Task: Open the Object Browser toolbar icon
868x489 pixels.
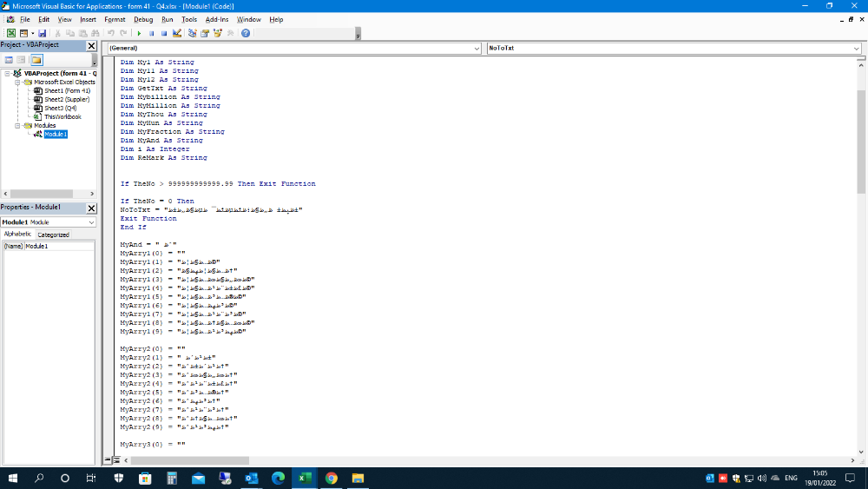Action: pyautogui.click(x=217, y=33)
